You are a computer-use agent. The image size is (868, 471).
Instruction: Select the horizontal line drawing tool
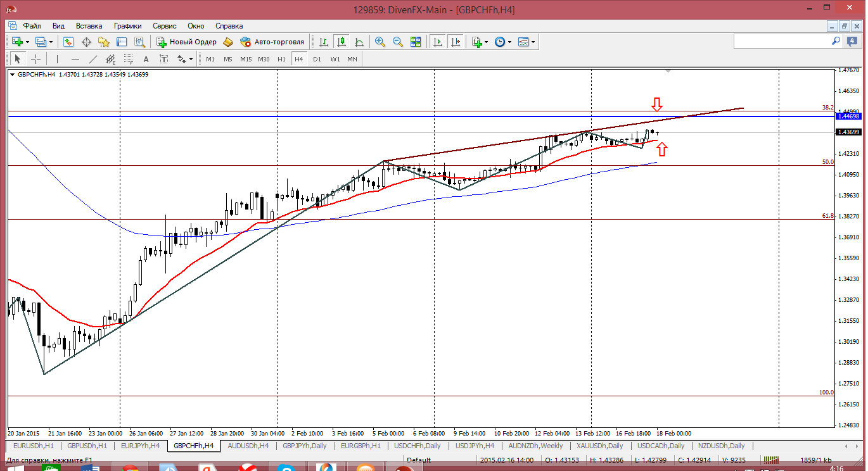(x=75, y=59)
